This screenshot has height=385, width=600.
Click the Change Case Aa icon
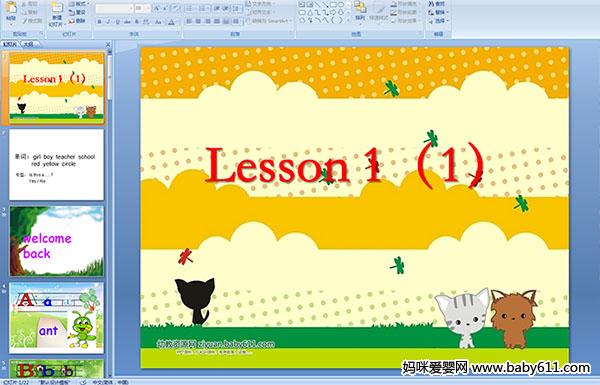[x=158, y=22]
